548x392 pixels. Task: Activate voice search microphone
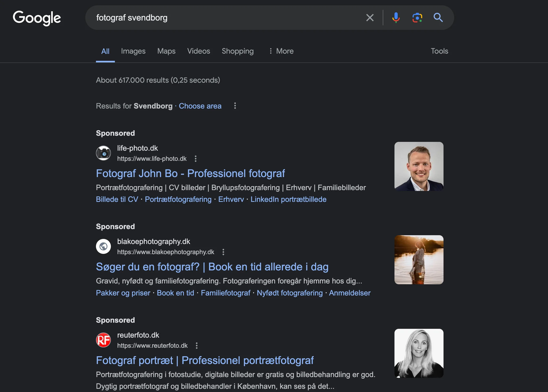(396, 18)
